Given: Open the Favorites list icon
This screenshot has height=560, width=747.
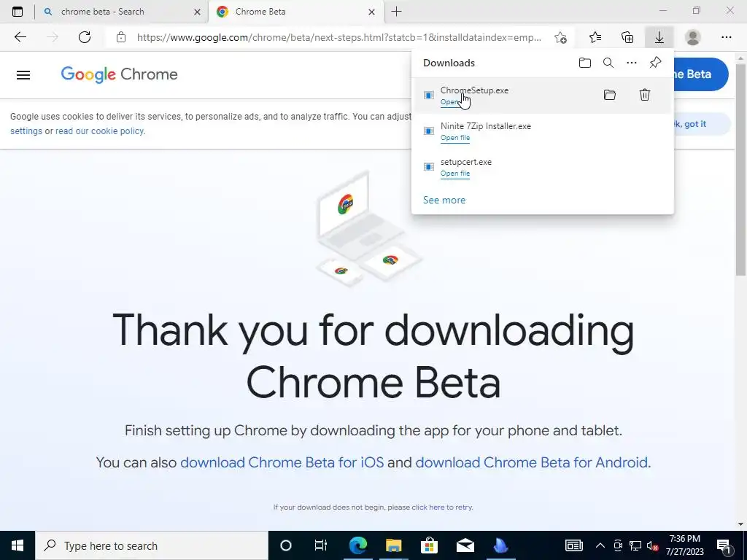Looking at the screenshot, I should [595, 37].
